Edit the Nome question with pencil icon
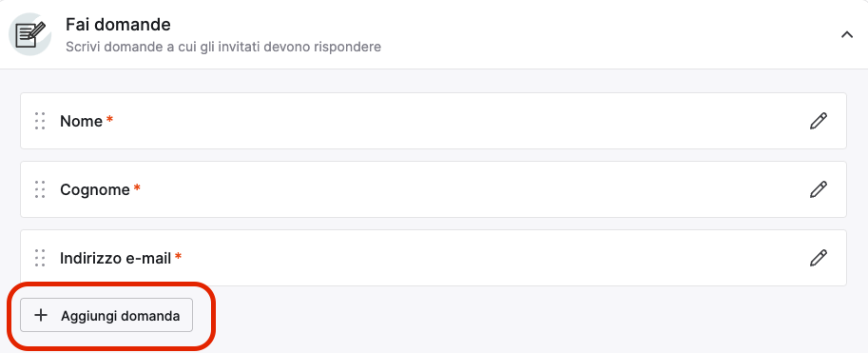Screen dimensions: 868x353 tap(819, 121)
